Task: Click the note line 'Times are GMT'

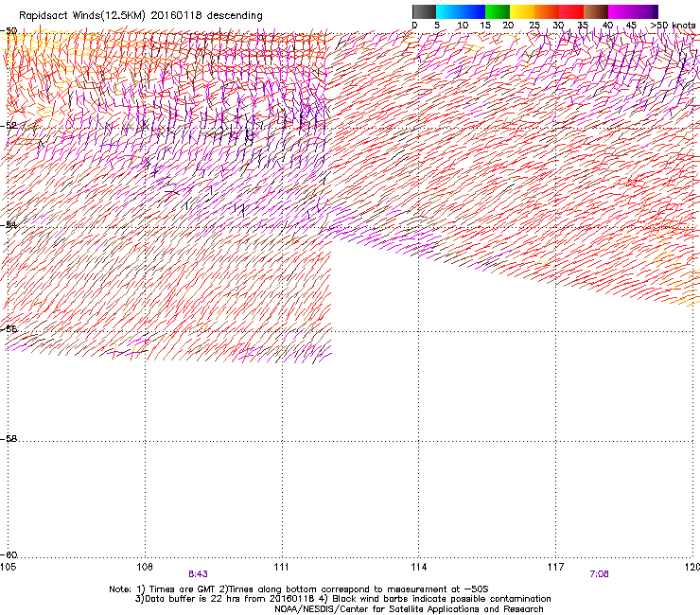Action: (183, 589)
